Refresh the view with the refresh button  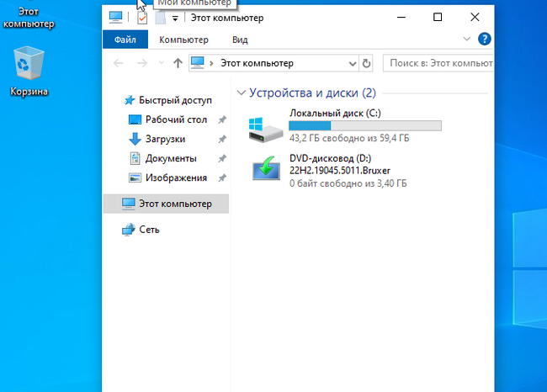[x=366, y=63]
